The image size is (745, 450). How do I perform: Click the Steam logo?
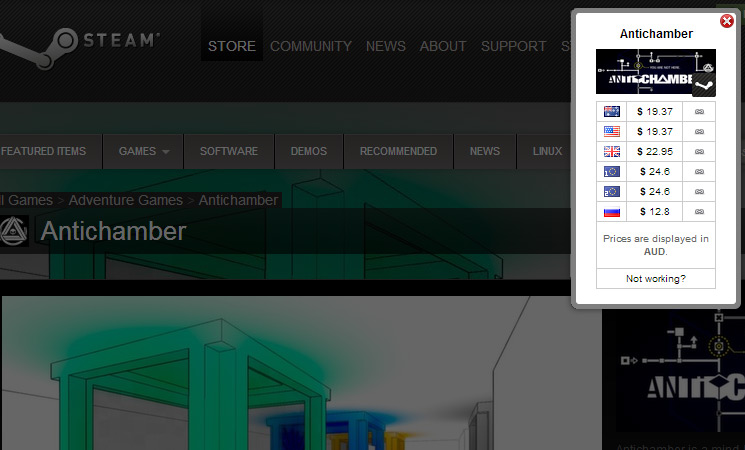(x=78, y=48)
